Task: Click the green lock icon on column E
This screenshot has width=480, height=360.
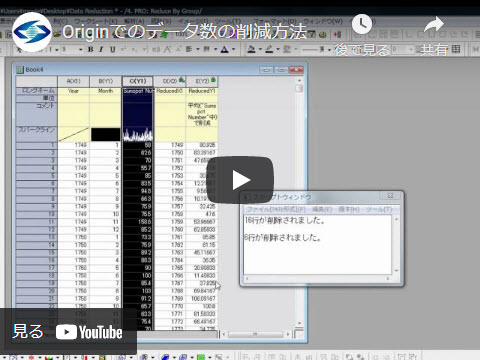Action: tap(213, 80)
